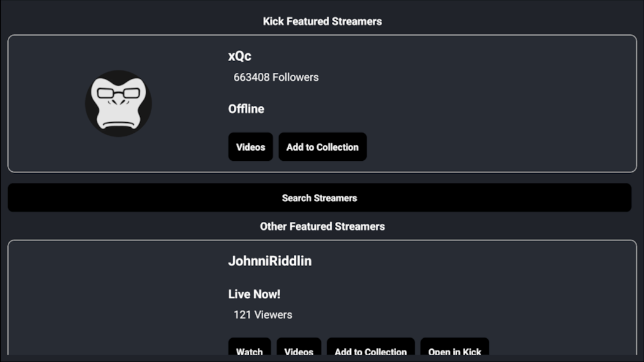Click the 663408 Followers count
This screenshot has width=644, height=362.
pos(276,77)
